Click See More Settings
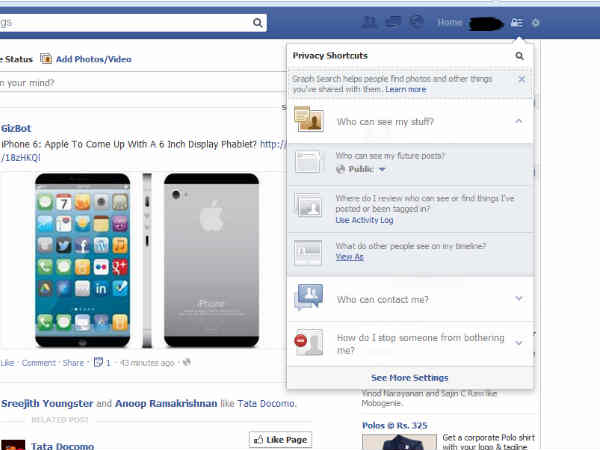 point(409,378)
